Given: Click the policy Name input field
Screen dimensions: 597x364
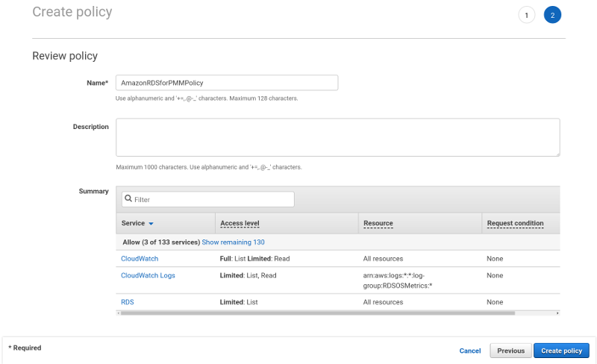Looking at the screenshot, I should click(x=227, y=83).
